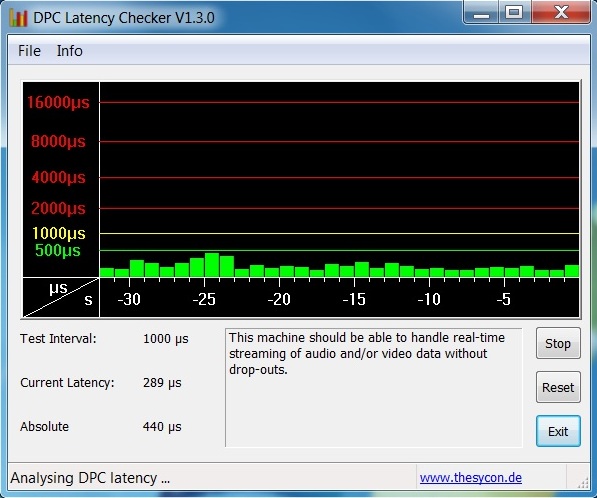Click the 2000µs scale label
The width and height of the screenshot is (597, 498).
[x=58, y=208]
